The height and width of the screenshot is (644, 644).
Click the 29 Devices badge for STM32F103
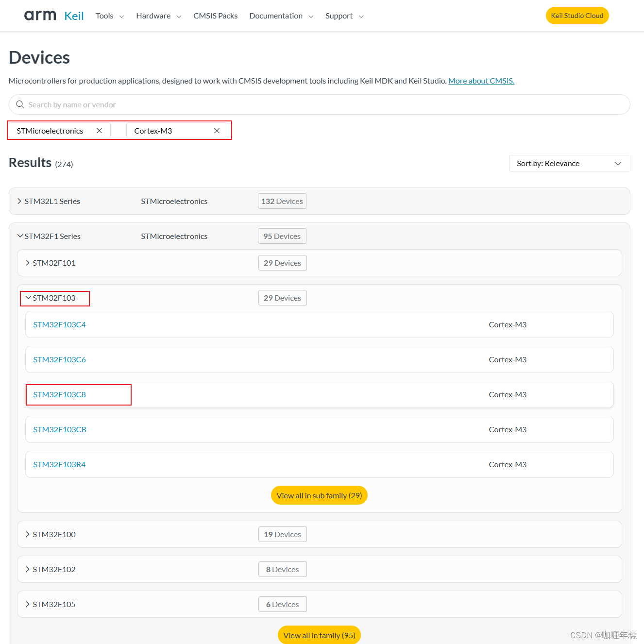click(283, 298)
